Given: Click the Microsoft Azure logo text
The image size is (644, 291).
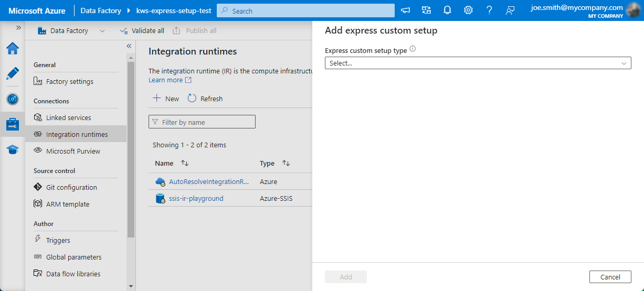Looking at the screenshot, I should [37, 10].
